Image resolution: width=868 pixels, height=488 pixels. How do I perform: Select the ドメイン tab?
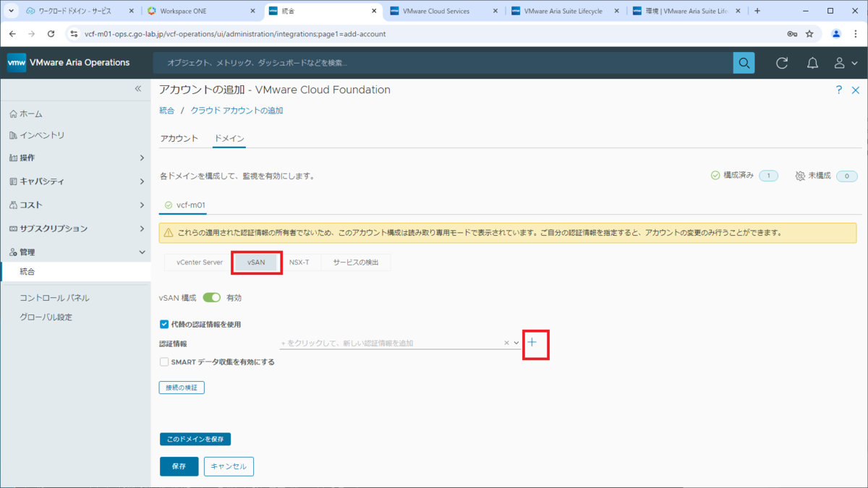pyautogui.click(x=229, y=139)
